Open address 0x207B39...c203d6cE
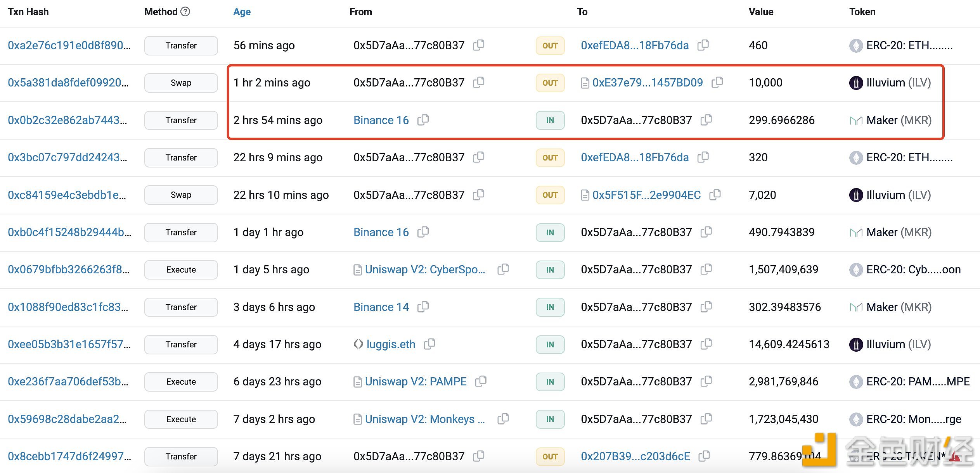The height and width of the screenshot is (473, 980). point(635,456)
